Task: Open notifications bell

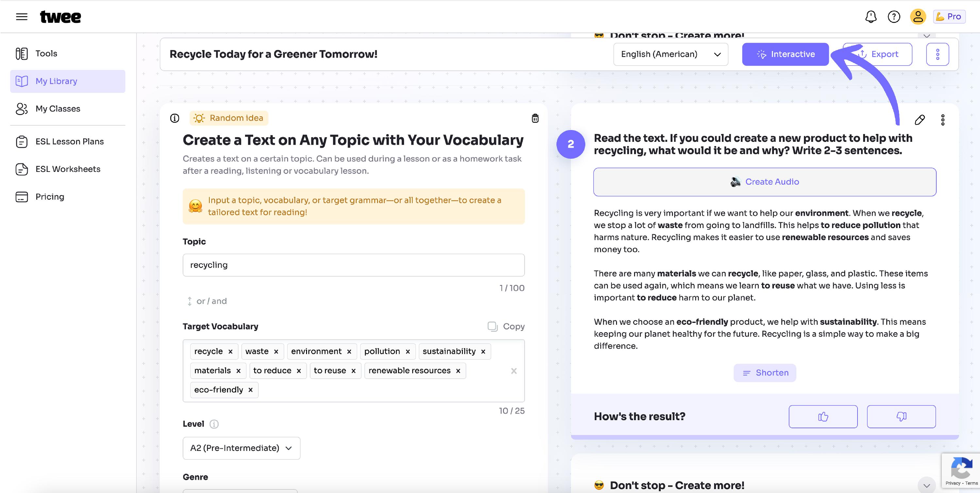Action: [871, 17]
